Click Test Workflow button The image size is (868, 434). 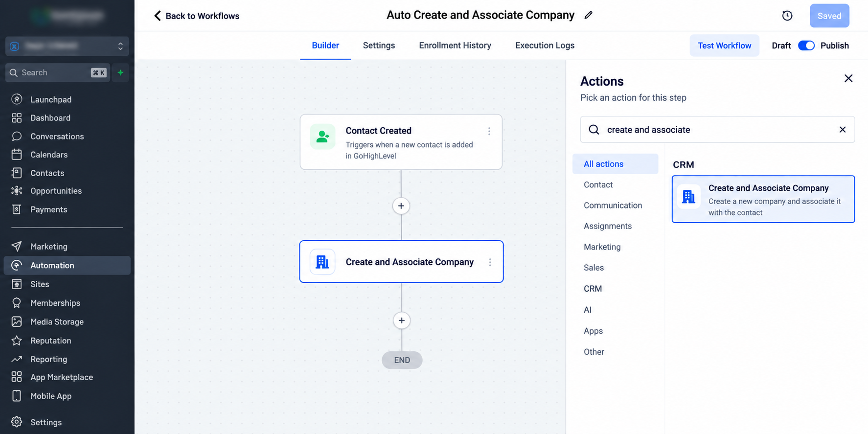(724, 46)
